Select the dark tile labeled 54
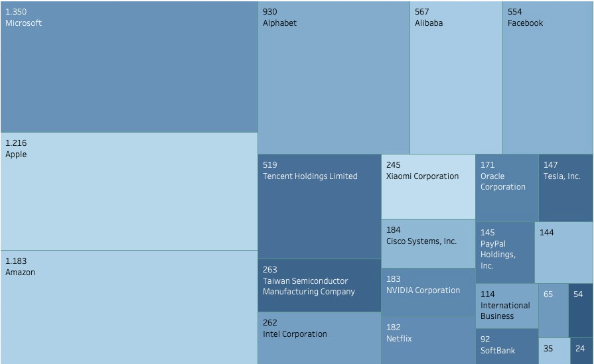Screen dimensions: 594x364 (581, 311)
